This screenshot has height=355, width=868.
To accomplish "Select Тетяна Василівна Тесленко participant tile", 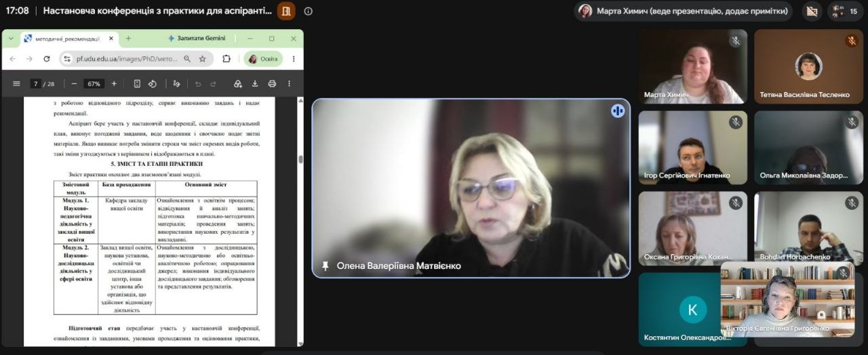I will coord(808,66).
